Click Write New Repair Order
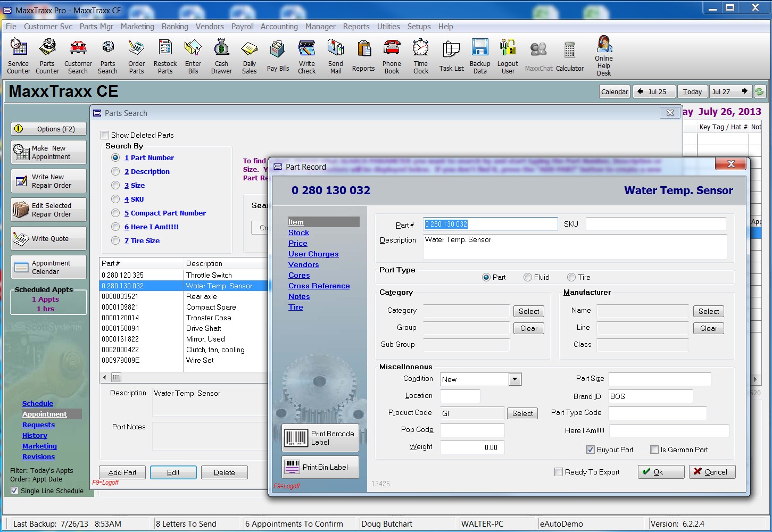The height and width of the screenshot is (532, 772). (48, 181)
